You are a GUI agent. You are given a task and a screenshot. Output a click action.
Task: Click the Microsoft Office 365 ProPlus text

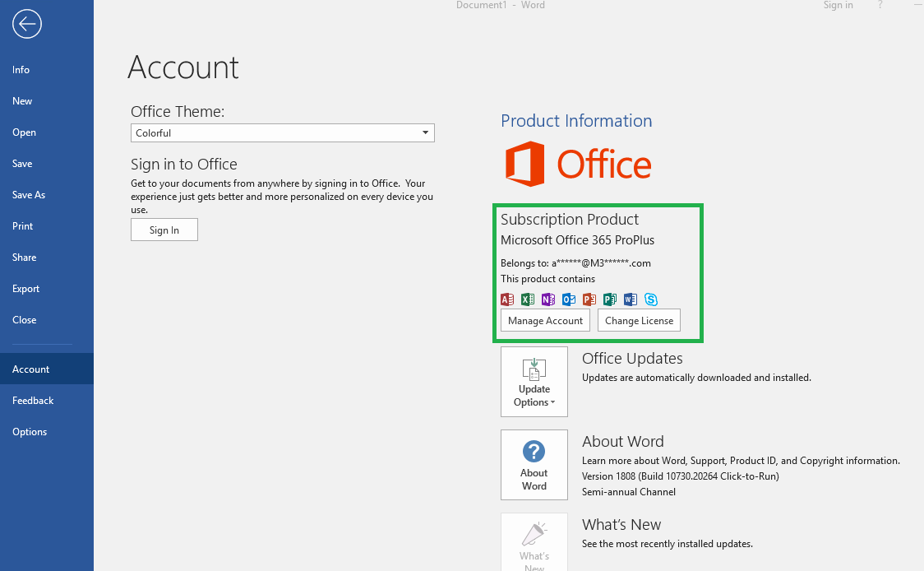coord(577,240)
